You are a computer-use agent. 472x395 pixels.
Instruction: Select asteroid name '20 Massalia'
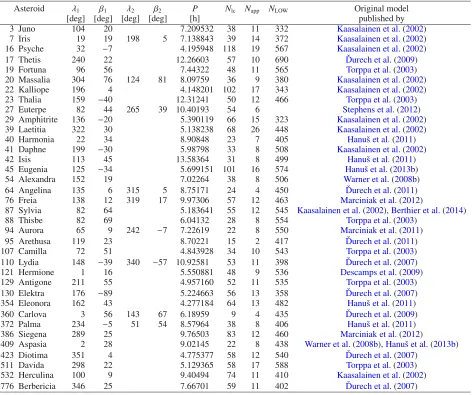pos(27,80)
